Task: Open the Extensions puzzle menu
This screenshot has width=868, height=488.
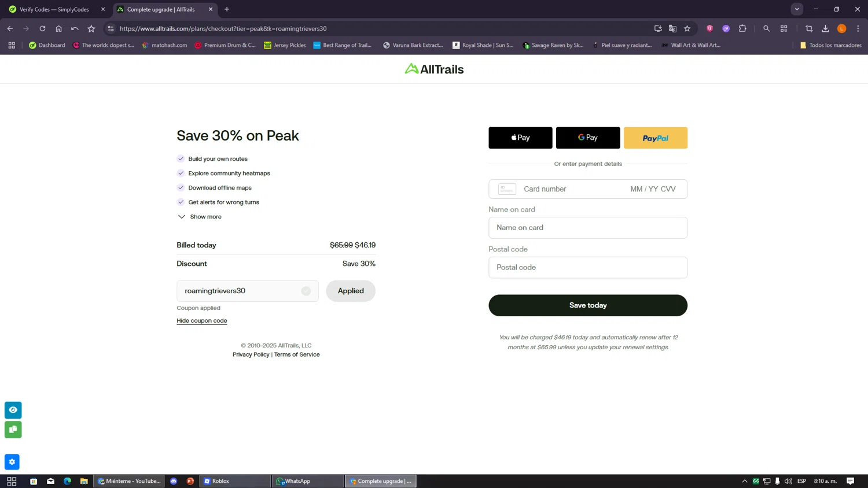Action: (x=742, y=28)
